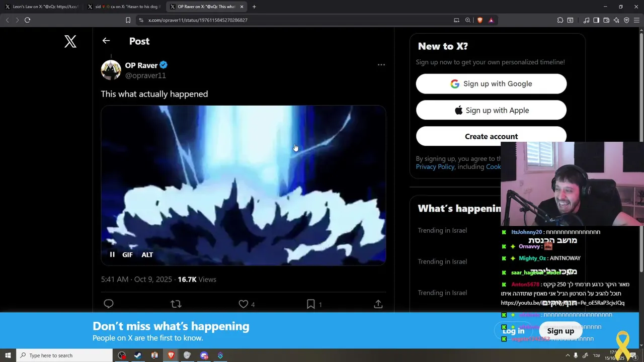644x362 pixels.
Task: Click the taskbar Type here to search box
Action: point(64,355)
